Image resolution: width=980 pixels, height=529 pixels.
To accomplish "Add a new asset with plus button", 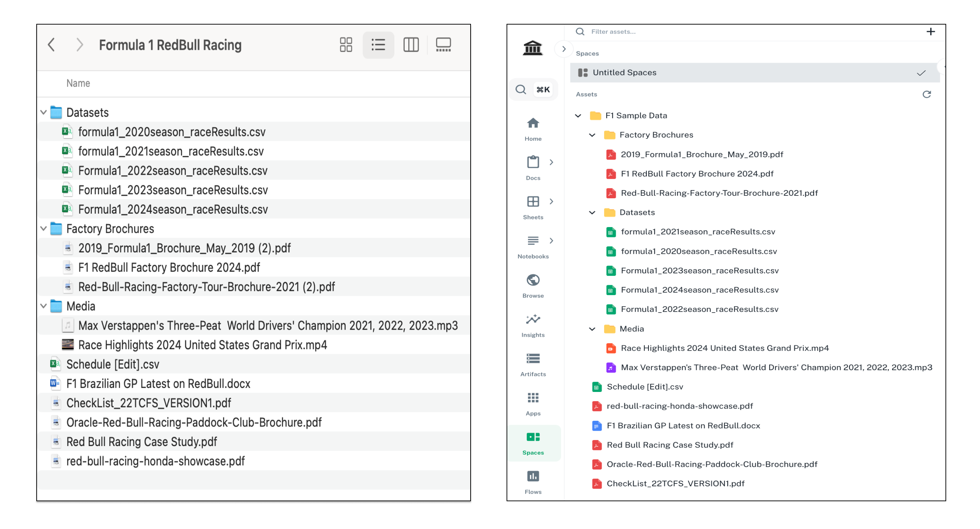I will coord(930,32).
